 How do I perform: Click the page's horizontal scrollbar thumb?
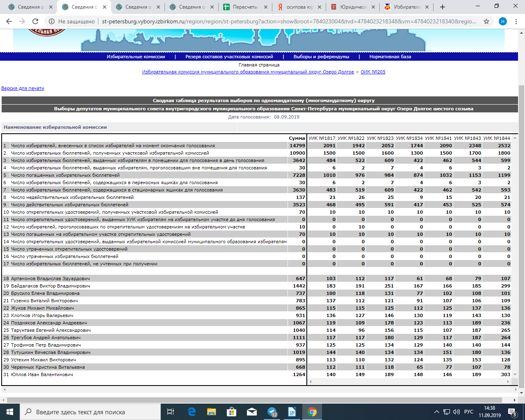(254, 400)
